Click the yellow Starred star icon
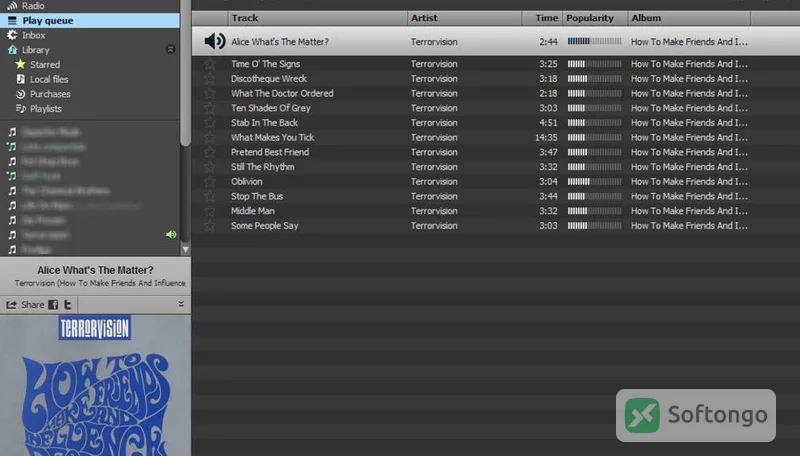800x456 pixels. click(x=20, y=64)
